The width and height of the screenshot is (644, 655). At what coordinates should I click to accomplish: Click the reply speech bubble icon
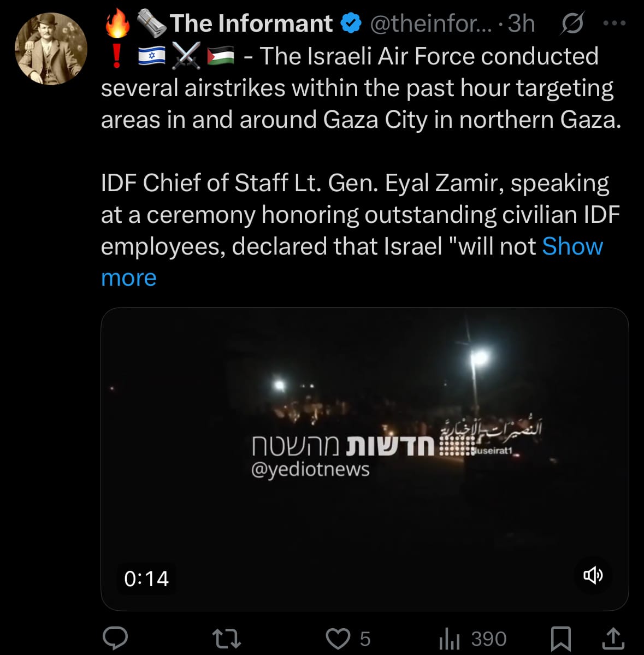(115, 638)
